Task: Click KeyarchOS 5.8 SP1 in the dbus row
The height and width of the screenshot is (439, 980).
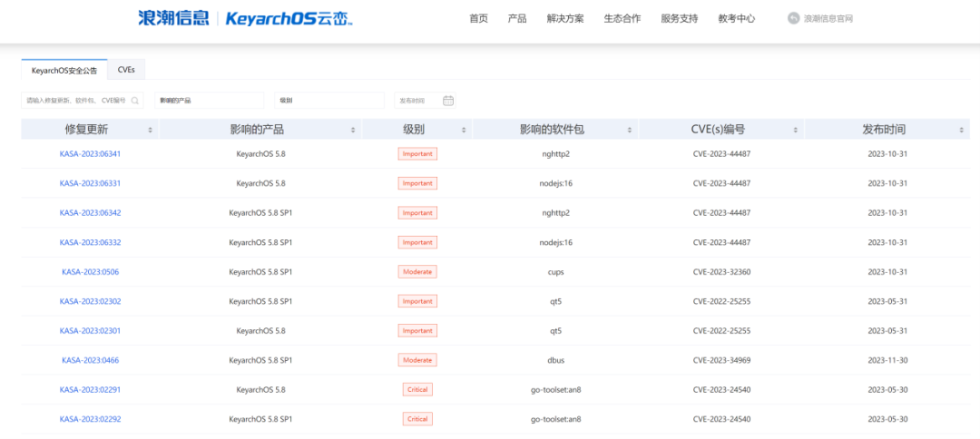Action: [x=260, y=360]
